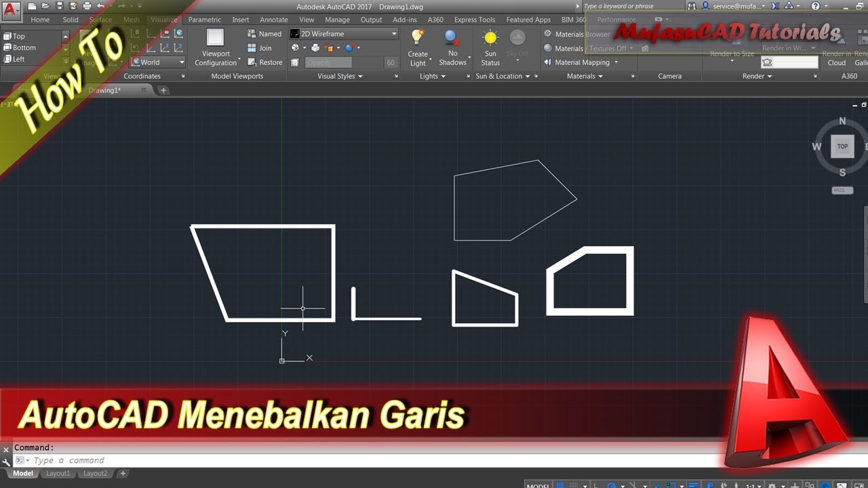This screenshot has width=868, height=488.
Task: Click the Materials / Textures Off icon
Action: coord(548,48)
